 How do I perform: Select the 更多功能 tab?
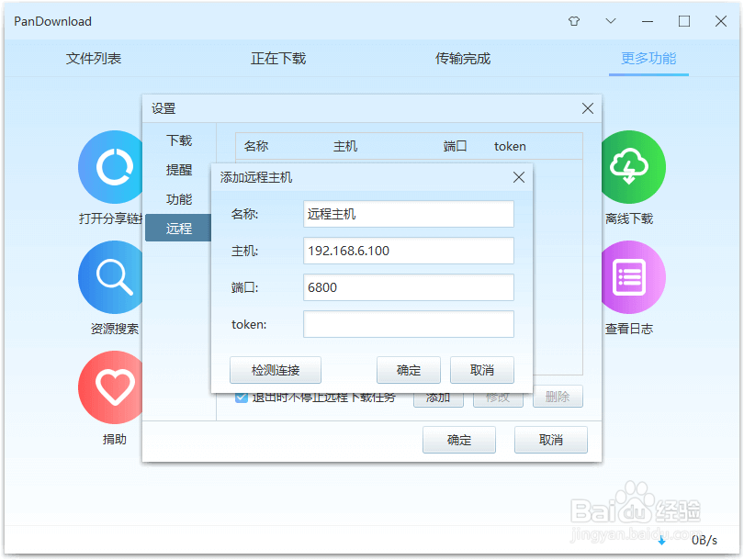648,57
